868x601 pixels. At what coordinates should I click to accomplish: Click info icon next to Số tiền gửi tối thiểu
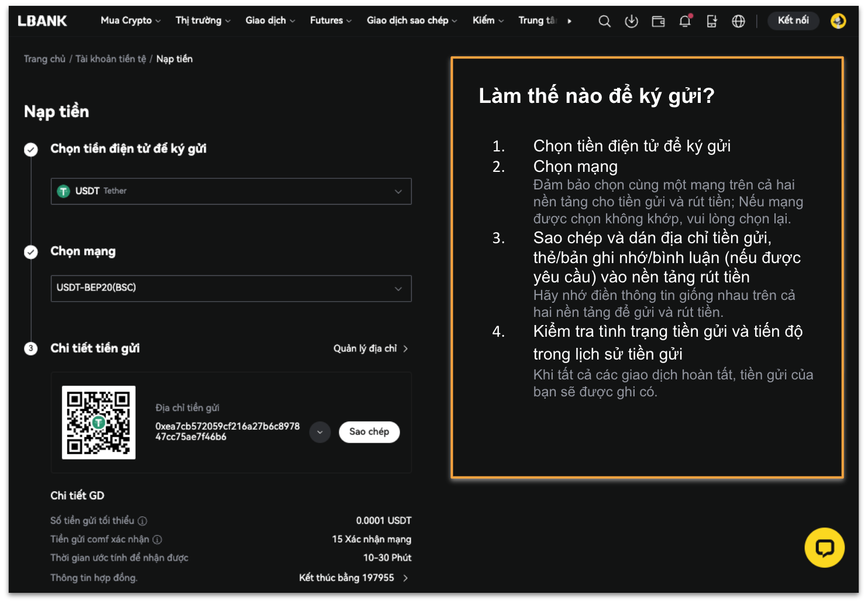coord(142,521)
